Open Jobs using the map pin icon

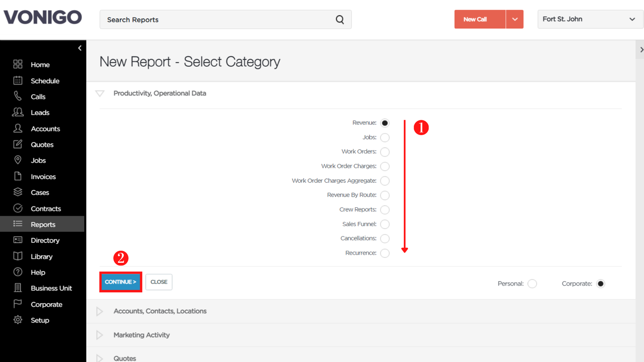click(x=18, y=160)
